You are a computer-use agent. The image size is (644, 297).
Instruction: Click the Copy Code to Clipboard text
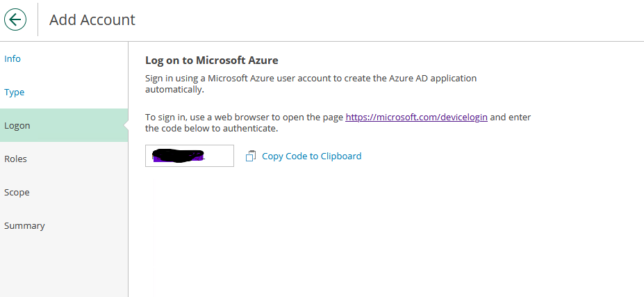[x=311, y=156]
